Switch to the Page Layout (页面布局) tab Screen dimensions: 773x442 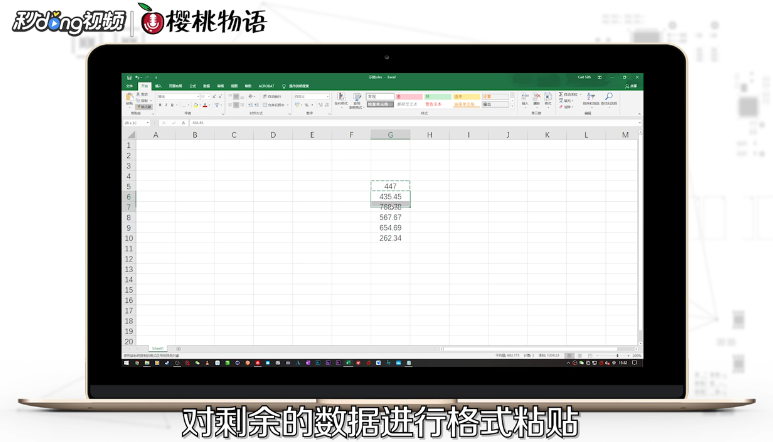click(176, 86)
